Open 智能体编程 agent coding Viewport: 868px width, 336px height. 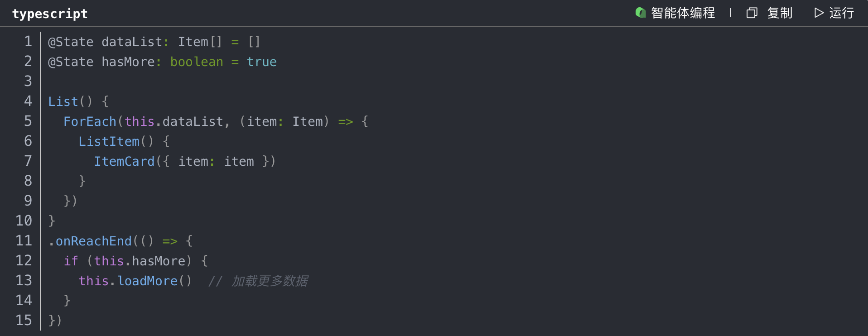[683, 13]
